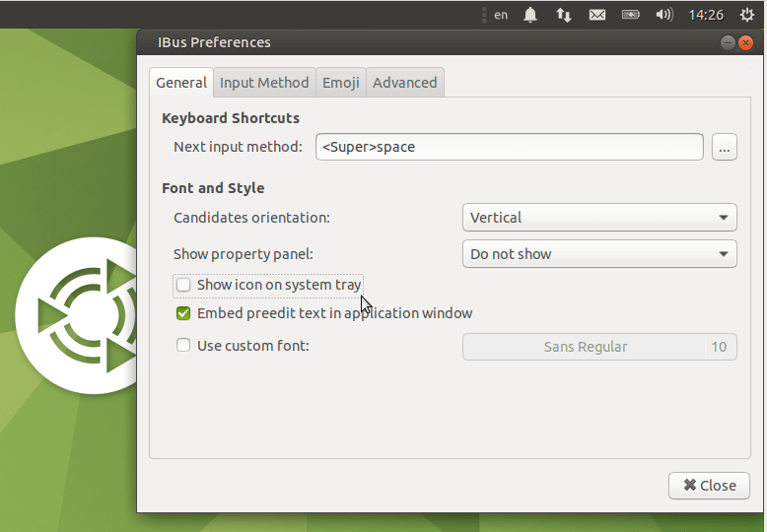Click the IBus Preferences title bar

450,42
